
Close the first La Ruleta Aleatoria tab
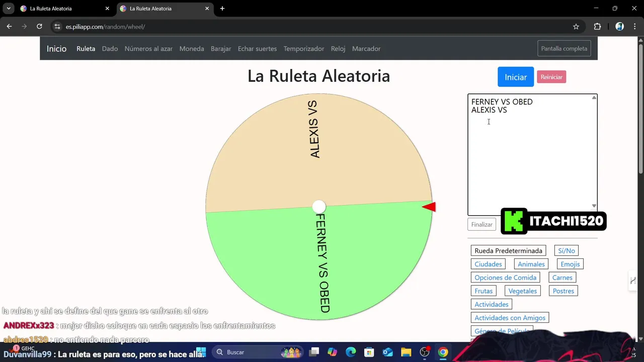(x=107, y=9)
